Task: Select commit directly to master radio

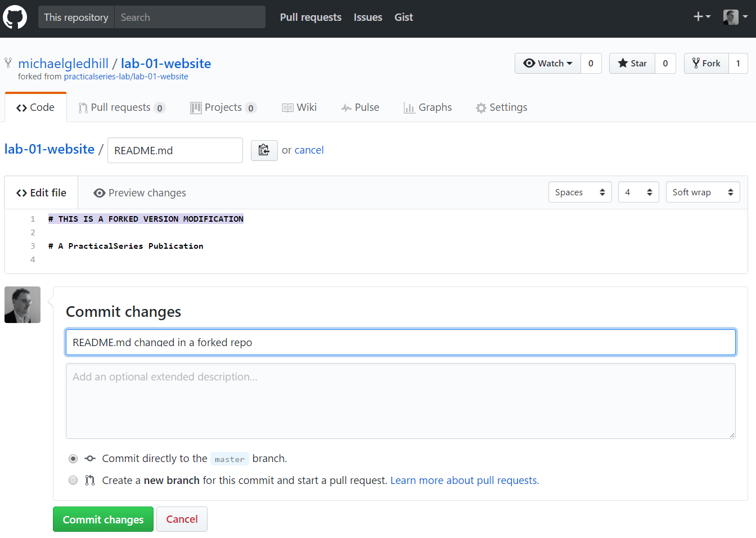Action: click(x=73, y=459)
